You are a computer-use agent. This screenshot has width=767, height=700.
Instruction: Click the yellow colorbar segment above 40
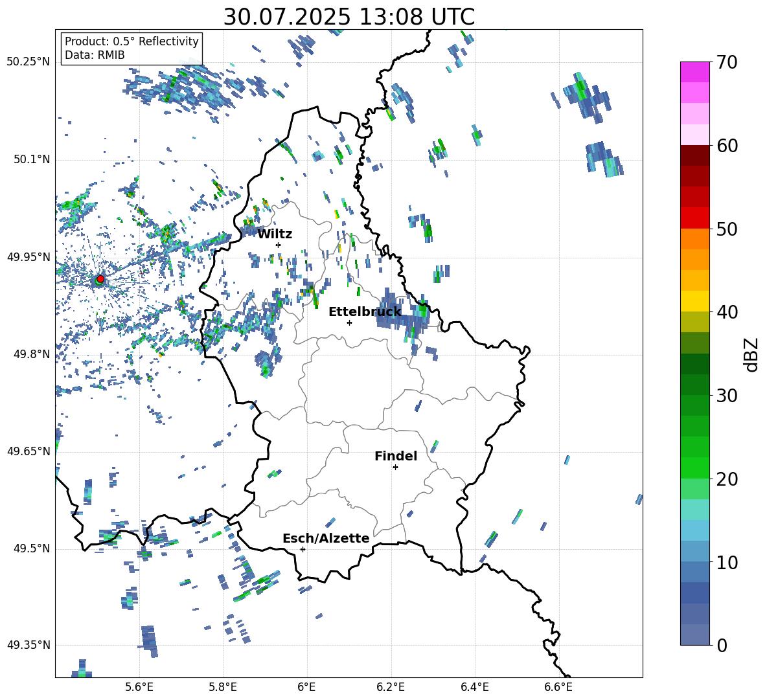coord(694,301)
